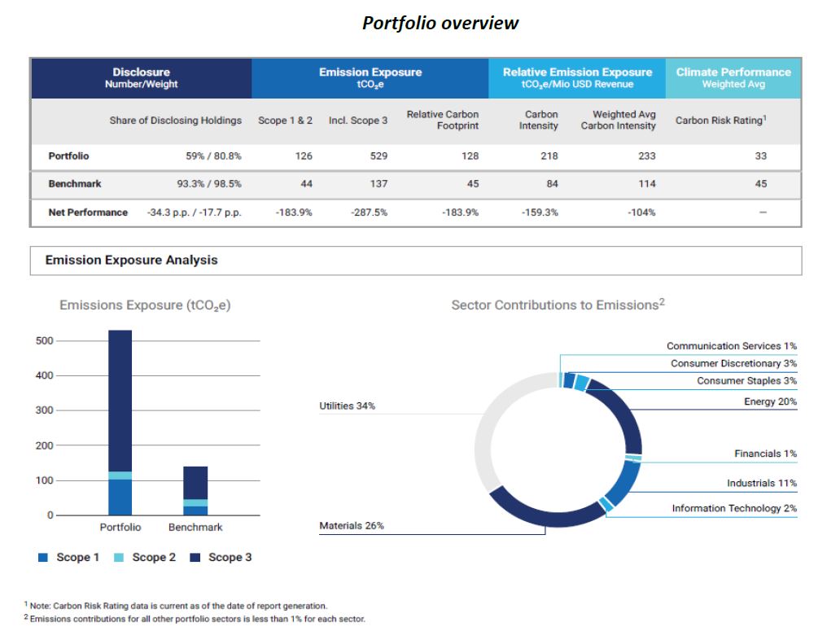Select the unweighted "Carbon Intensity" column label

click(538, 120)
